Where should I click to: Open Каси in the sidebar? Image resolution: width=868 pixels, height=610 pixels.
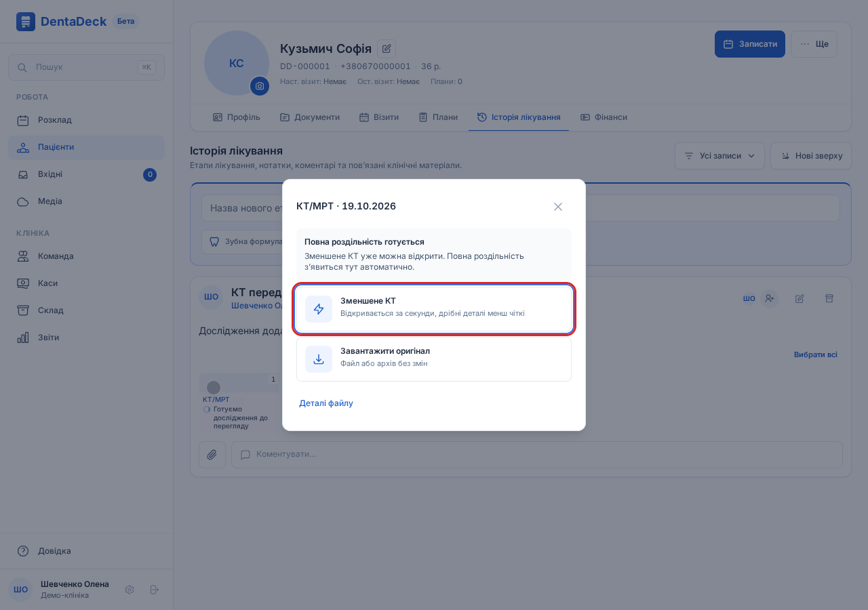pos(86,283)
